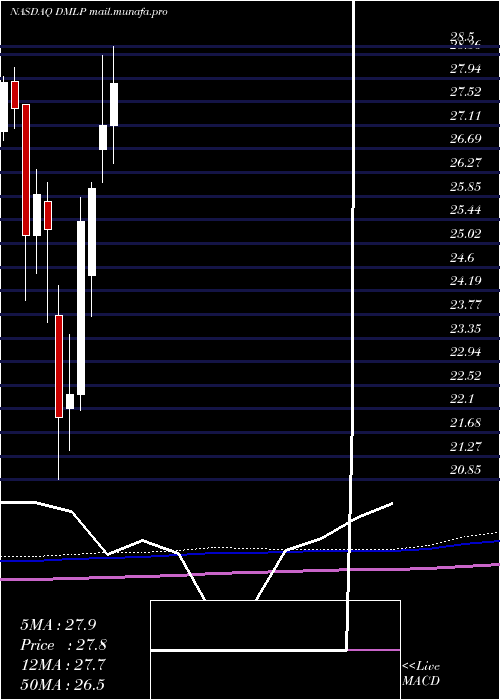Screen dimensions: 500x700
Task: Click the 20.85 price axis label
Action: pyautogui.click(x=465, y=470)
